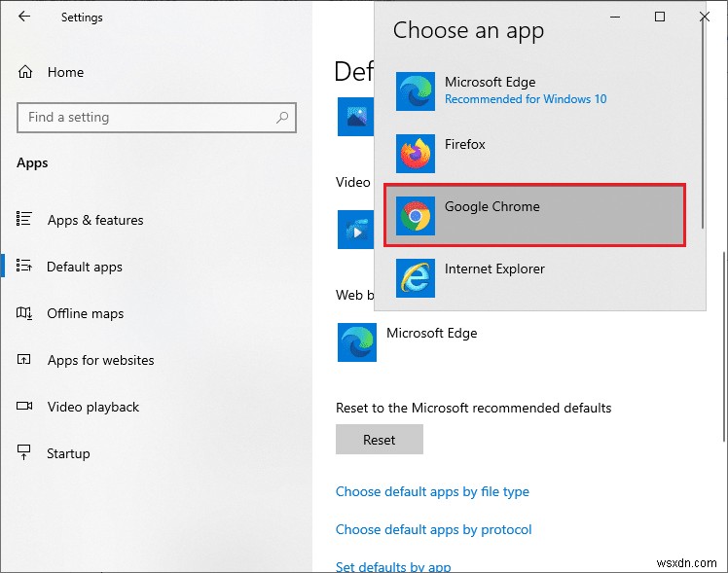Click the Settings page vertical scrollbar
Screen dimensions: 728x573
coord(724,346)
